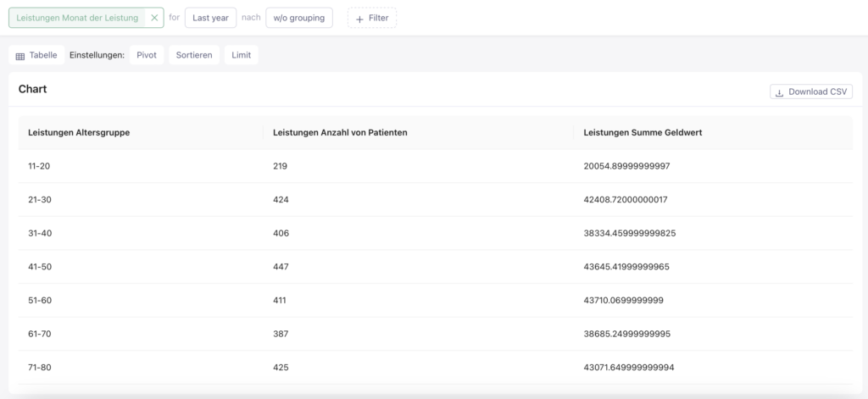Click value 43645.41999999965
Screen dimensions: 868x399
point(626,267)
